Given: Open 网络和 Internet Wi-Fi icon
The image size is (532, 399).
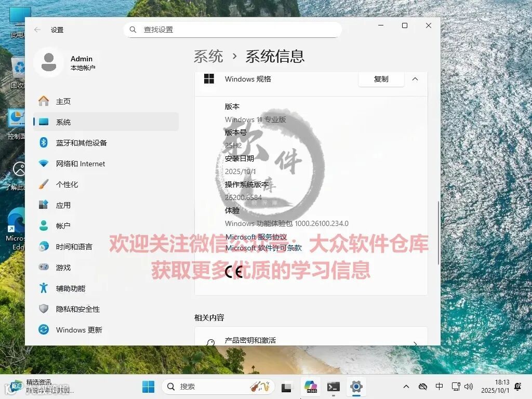Looking at the screenshot, I should click(x=44, y=164).
